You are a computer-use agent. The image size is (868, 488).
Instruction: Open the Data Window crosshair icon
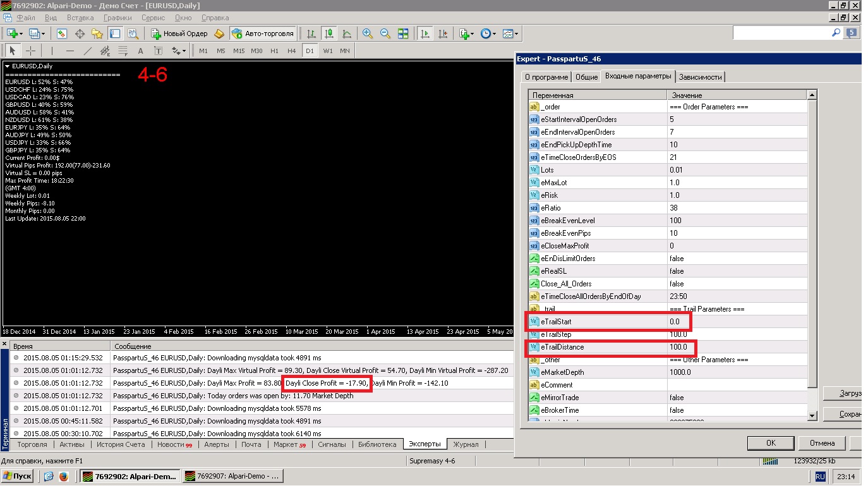pyautogui.click(x=80, y=34)
